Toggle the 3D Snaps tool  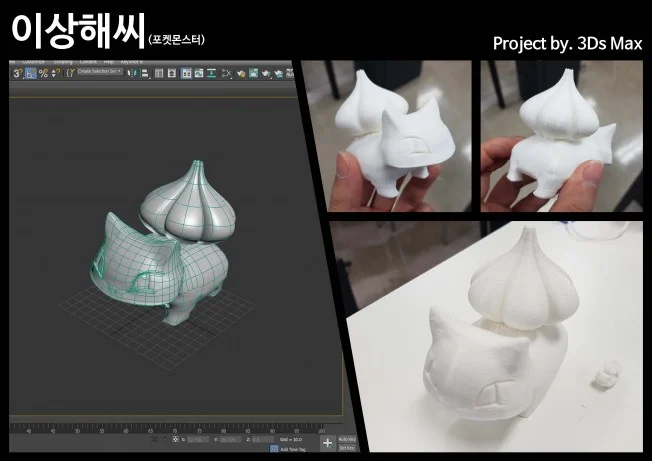point(18,73)
